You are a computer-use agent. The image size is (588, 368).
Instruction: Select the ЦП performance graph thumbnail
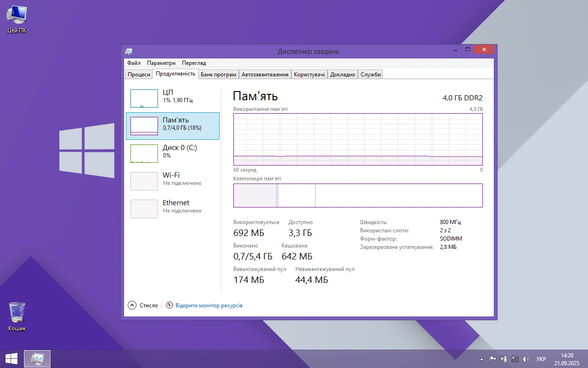click(144, 98)
